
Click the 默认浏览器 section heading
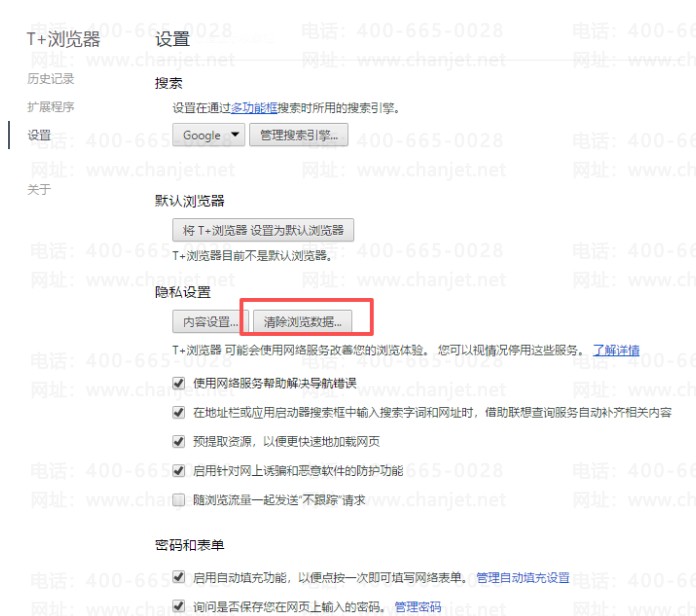pyautogui.click(x=190, y=201)
